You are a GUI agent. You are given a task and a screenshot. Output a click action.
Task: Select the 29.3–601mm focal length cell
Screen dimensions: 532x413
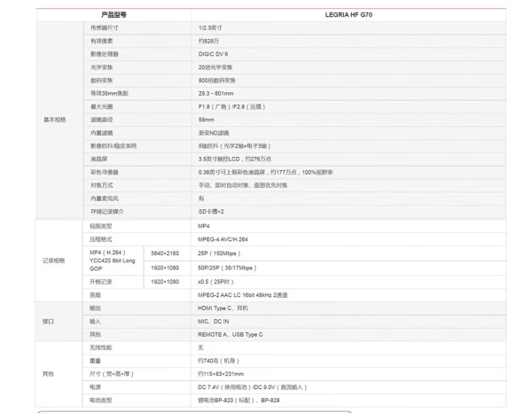pyautogui.click(x=348, y=94)
